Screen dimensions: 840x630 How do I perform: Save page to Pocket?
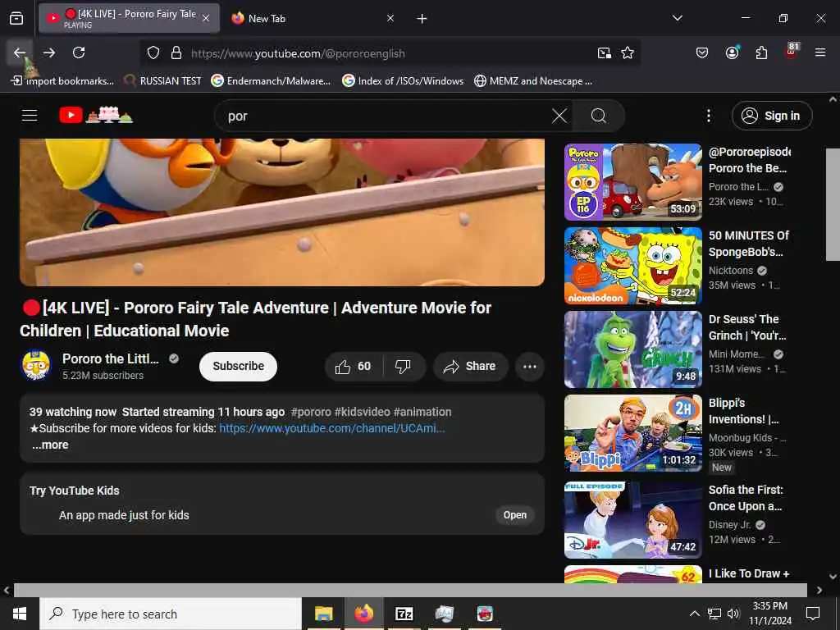pyautogui.click(x=702, y=52)
